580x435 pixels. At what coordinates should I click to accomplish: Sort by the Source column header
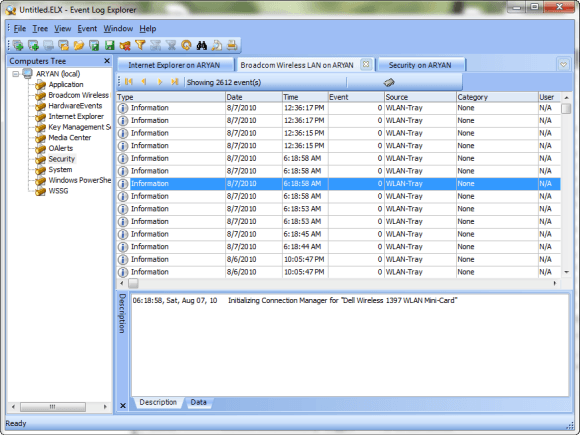420,97
